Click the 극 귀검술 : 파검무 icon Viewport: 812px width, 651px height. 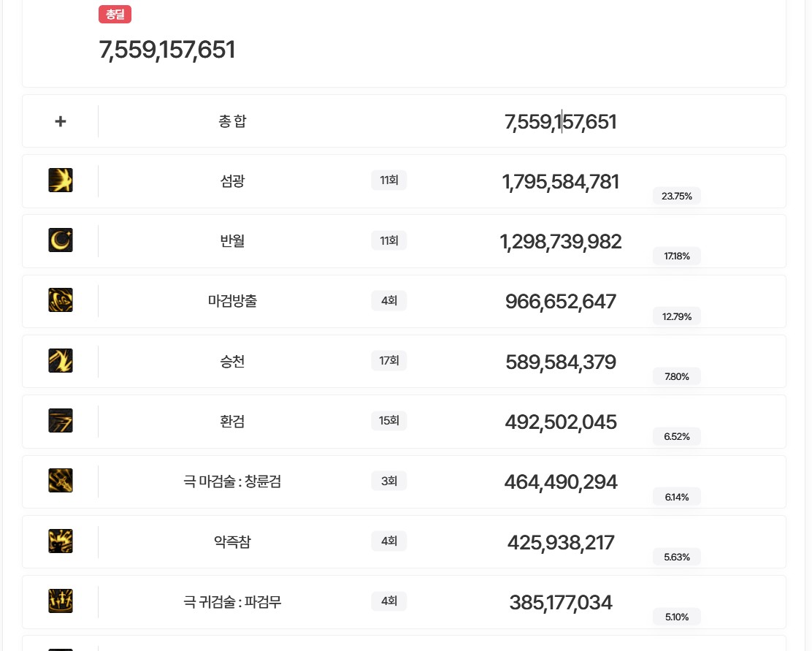point(61,601)
